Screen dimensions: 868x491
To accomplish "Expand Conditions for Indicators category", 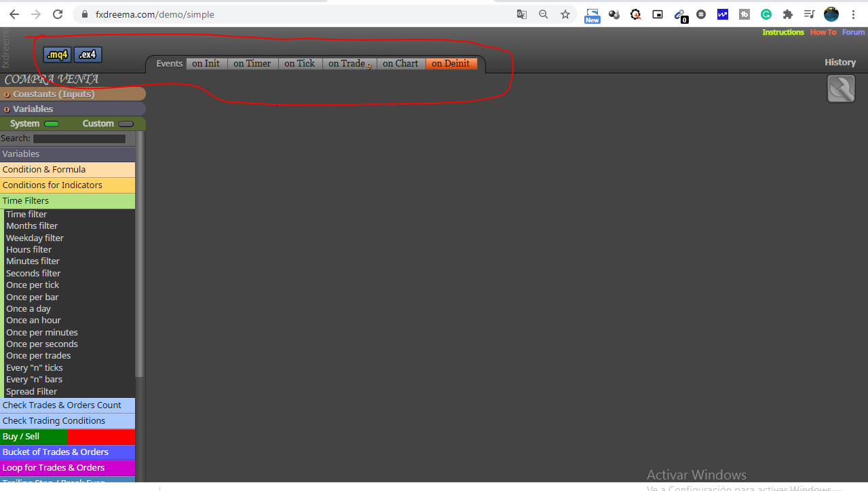I will point(67,185).
